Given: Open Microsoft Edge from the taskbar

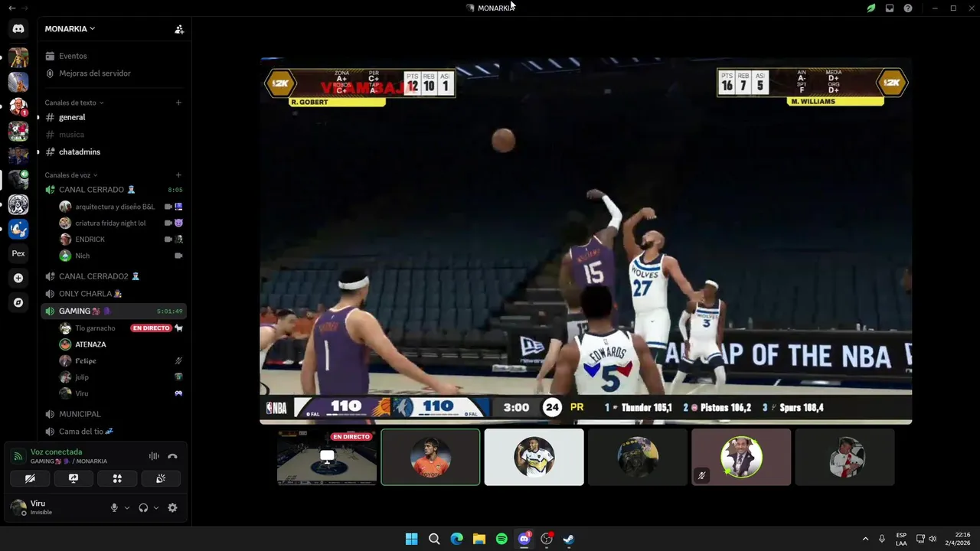Looking at the screenshot, I should point(456,539).
